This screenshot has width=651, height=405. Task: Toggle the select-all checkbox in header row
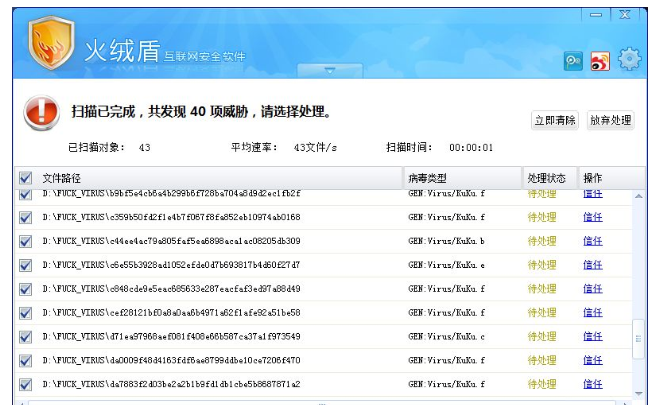(x=25, y=178)
